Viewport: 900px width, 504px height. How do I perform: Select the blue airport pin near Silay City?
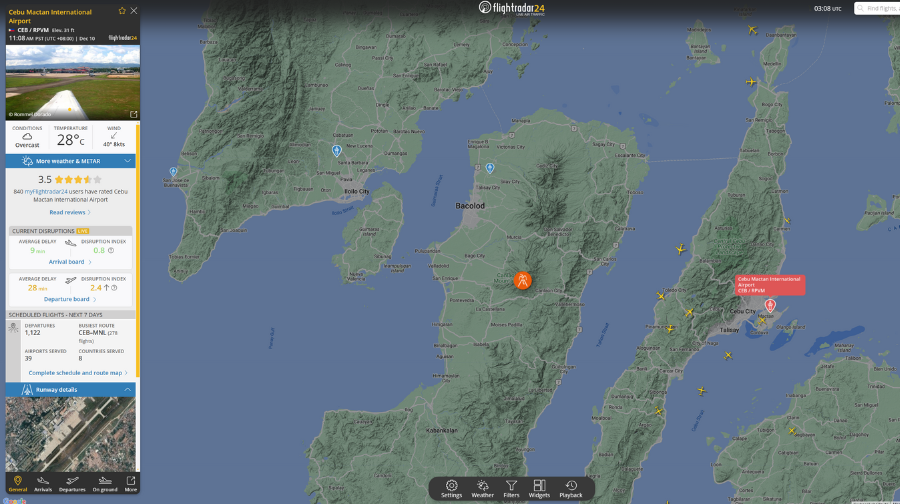pyautogui.click(x=490, y=168)
